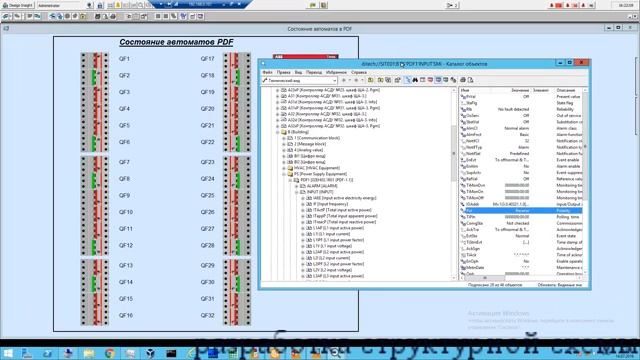Select the IOAddr property row

[x=521, y=204]
